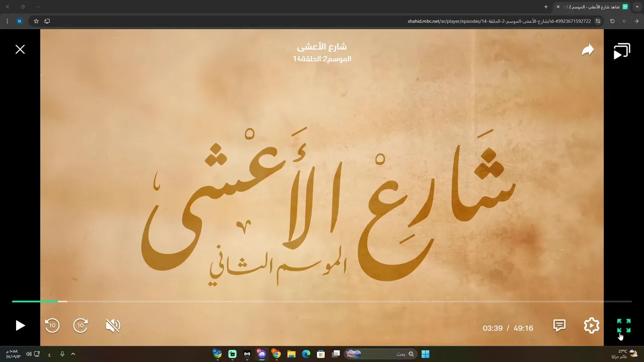Screen dimensions: 644x362
Task: Unmute the player volume
Action: 113,326
